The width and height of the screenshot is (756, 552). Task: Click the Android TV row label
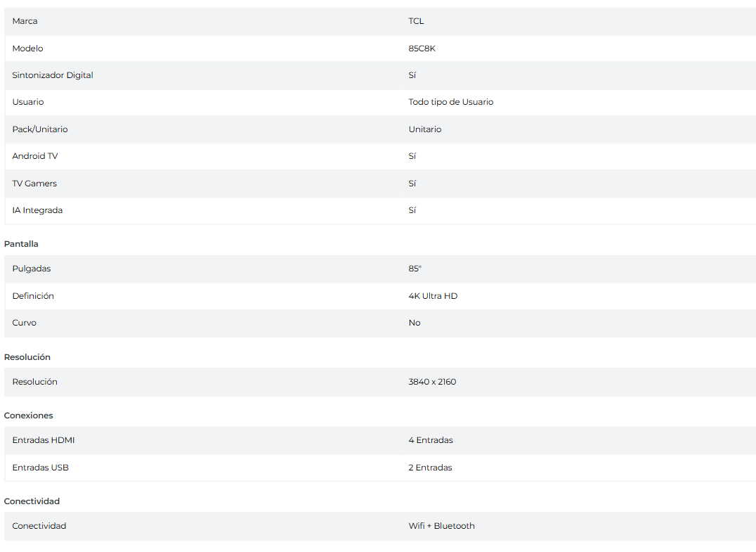coord(34,156)
